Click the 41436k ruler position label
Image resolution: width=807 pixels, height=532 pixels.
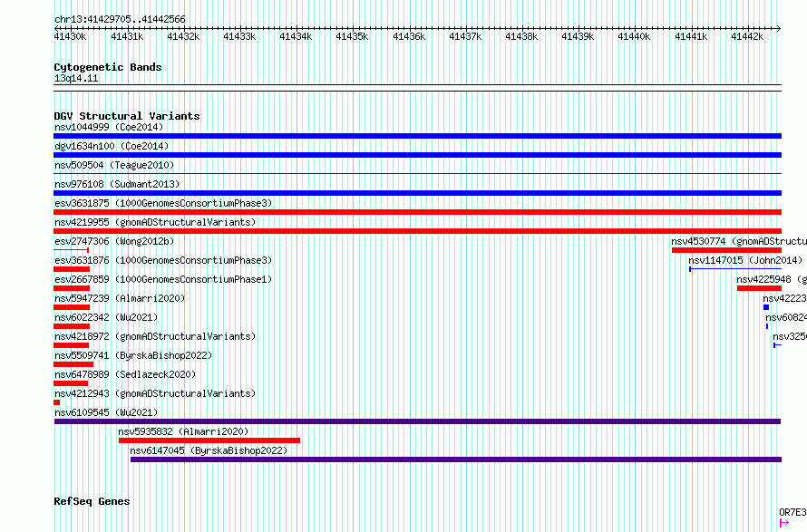point(409,36)
